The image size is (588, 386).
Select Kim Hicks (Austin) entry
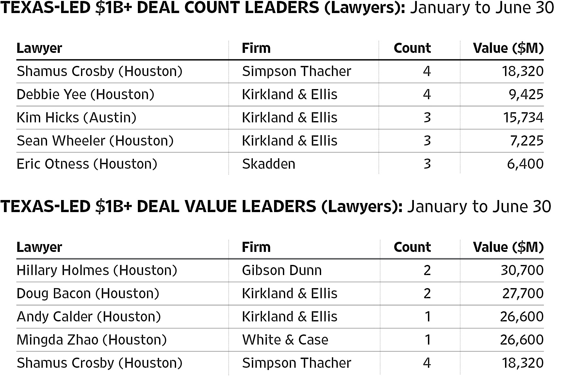76,118
